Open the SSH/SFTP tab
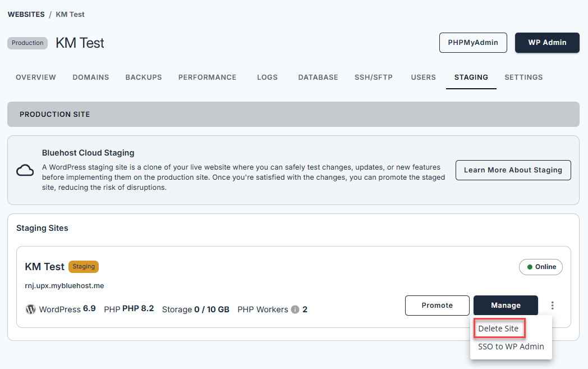This screenshot has width=588, height=369. (374, 78)
